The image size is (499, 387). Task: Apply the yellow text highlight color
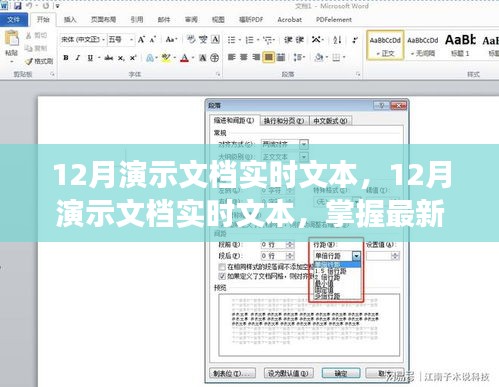[166, 58]
